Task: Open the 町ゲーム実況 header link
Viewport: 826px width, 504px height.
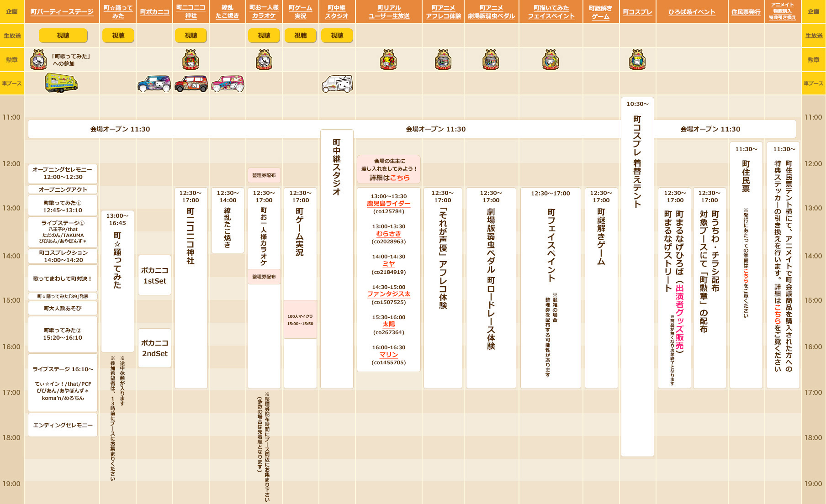Action: click(301, 12)
